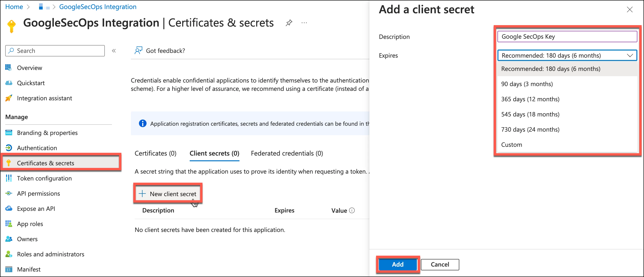
Task: Select the Custom expiry option
Action: pyautogui.click(x=567, y=144)
